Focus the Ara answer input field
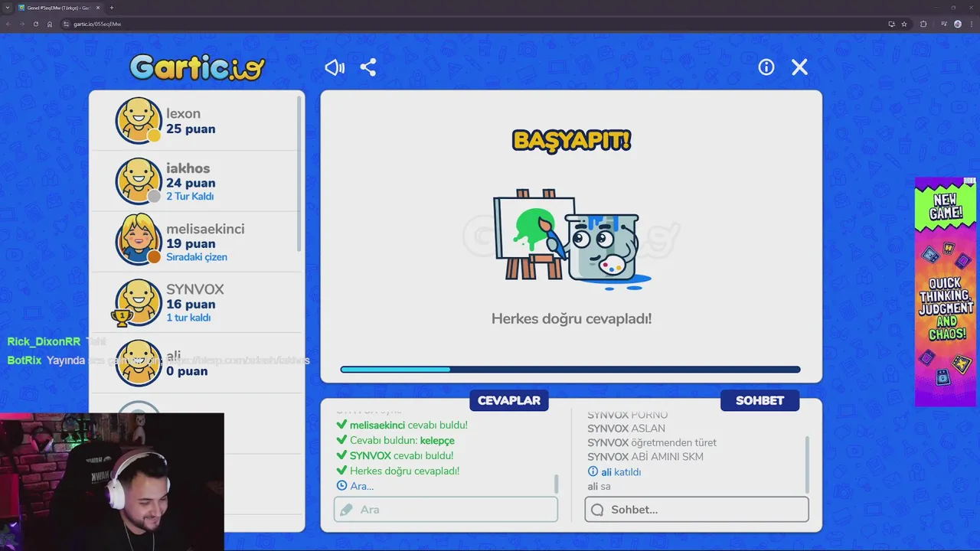 446,510
